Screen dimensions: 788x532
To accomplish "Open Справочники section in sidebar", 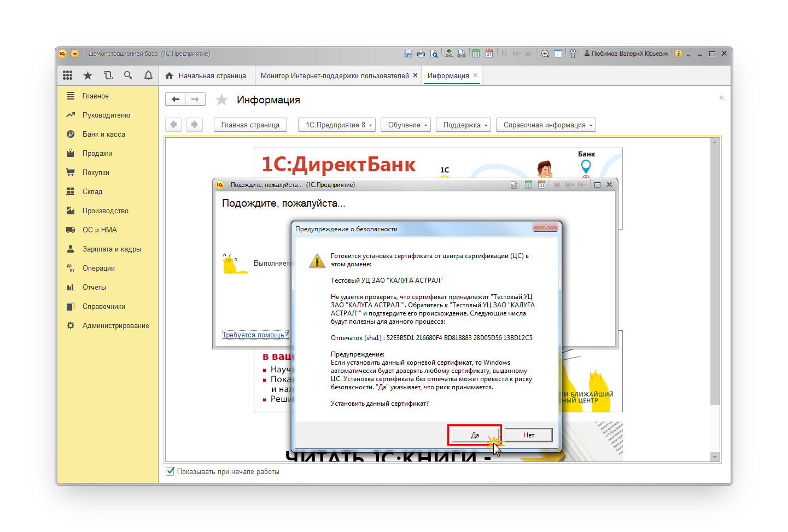I will point(107,307).
